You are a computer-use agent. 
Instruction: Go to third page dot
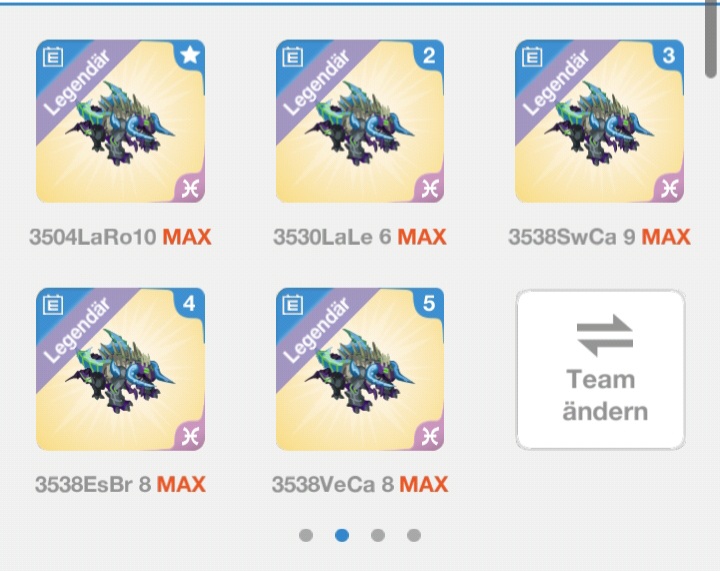(378, 535)
